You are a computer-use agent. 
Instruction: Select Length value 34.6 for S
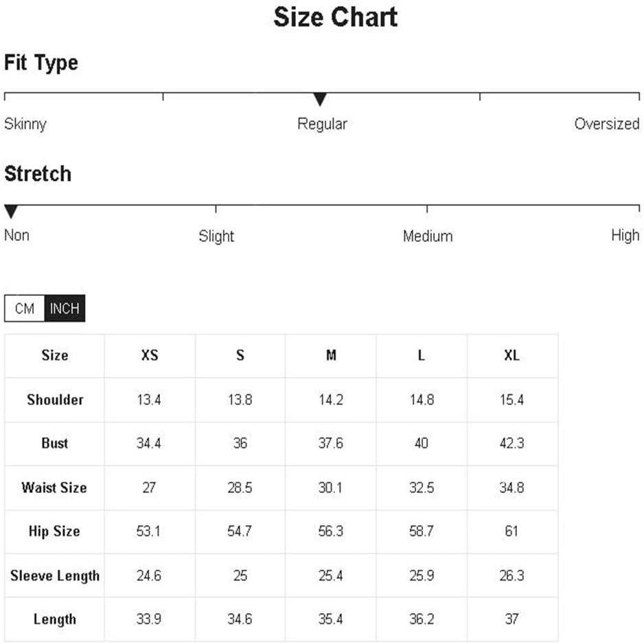pos(240,619)
